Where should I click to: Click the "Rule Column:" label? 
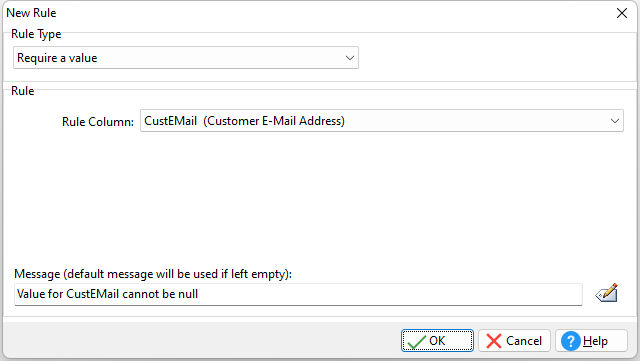tap(98, 122)
